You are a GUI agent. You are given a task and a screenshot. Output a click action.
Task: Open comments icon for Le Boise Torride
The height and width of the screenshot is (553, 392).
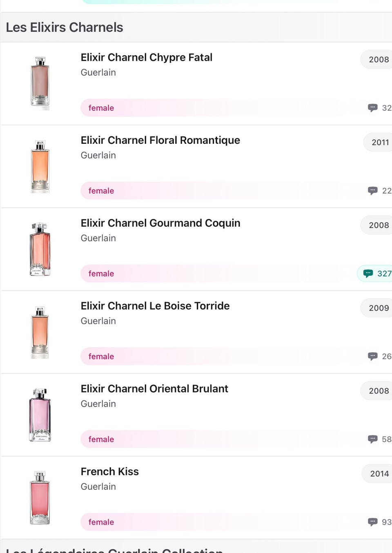pos(372,356)
